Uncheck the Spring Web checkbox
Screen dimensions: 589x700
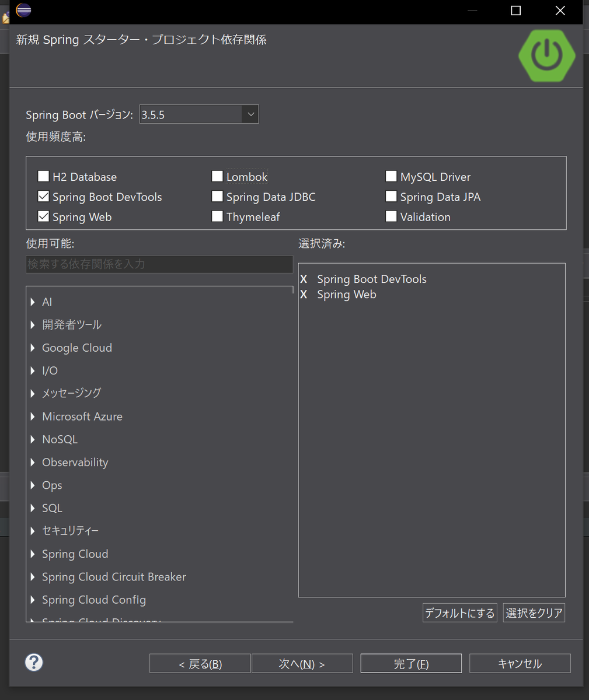pos(43,216)
